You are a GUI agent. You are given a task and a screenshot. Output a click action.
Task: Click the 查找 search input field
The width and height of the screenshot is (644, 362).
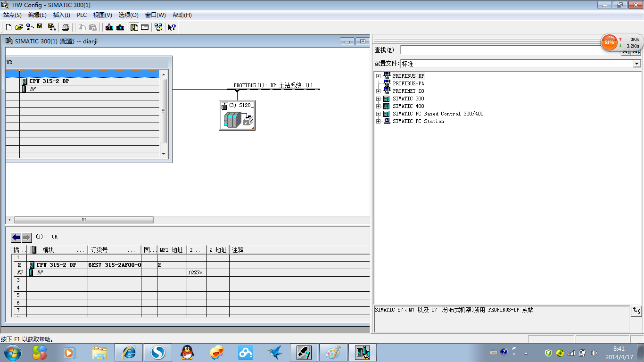point(511,50)
